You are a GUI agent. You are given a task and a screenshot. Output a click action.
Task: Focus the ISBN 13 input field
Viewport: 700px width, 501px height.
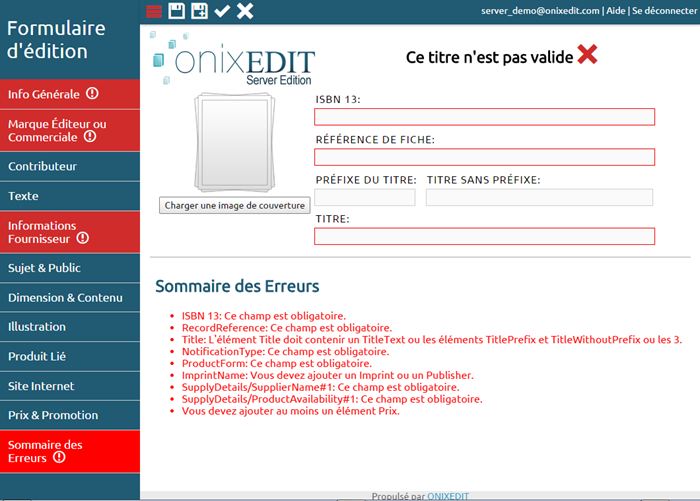(484, 117)
